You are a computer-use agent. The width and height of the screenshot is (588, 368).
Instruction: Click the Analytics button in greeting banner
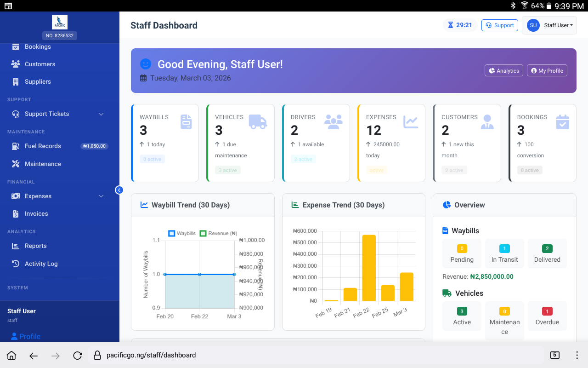[504, 70]
